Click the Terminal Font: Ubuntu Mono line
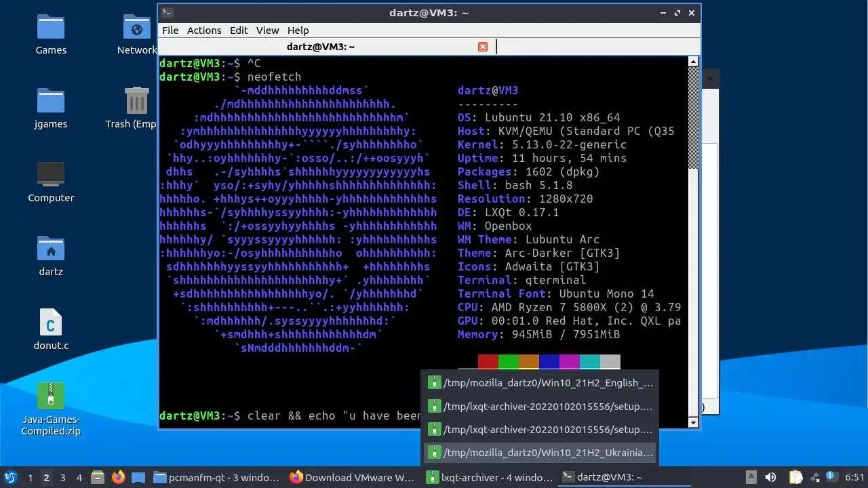Screen dimensions: 868x488 tap(556, 293)
